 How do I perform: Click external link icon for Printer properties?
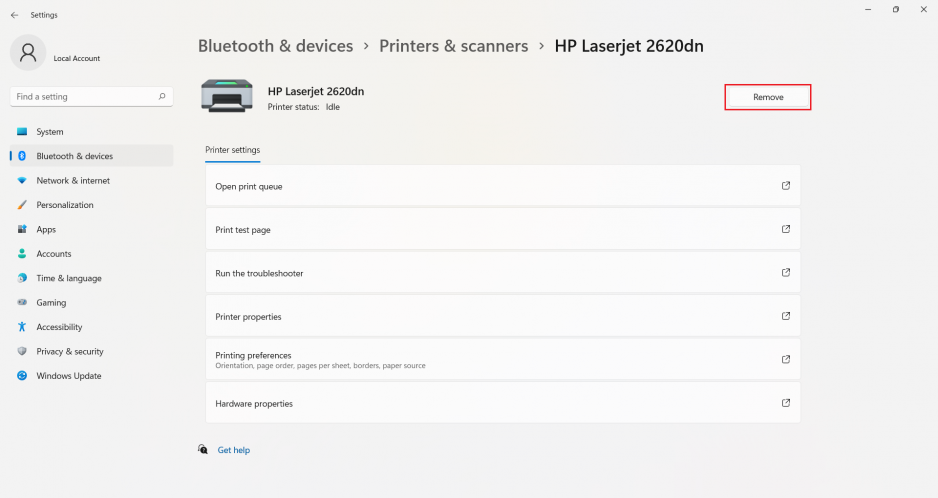785,316
